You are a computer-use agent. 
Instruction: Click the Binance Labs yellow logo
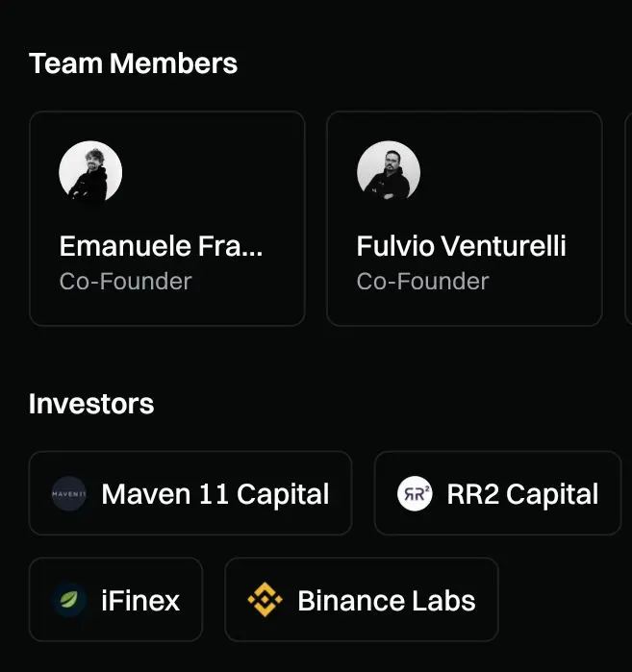265,600
